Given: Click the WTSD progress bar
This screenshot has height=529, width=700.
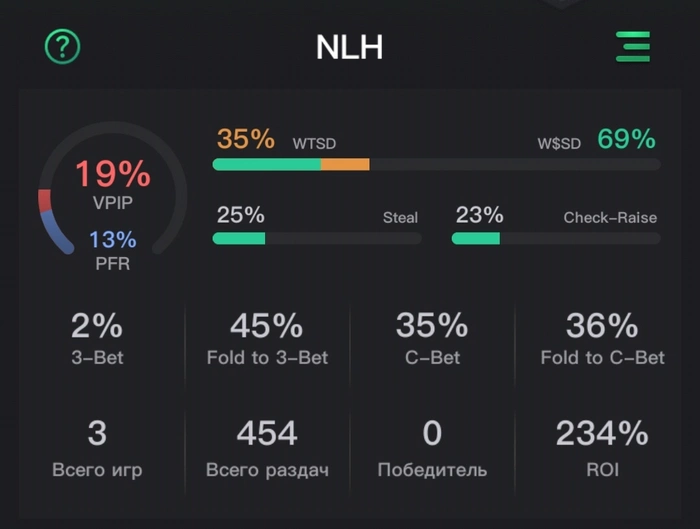Looking at the screenshot, I should (x=437, y=164).
